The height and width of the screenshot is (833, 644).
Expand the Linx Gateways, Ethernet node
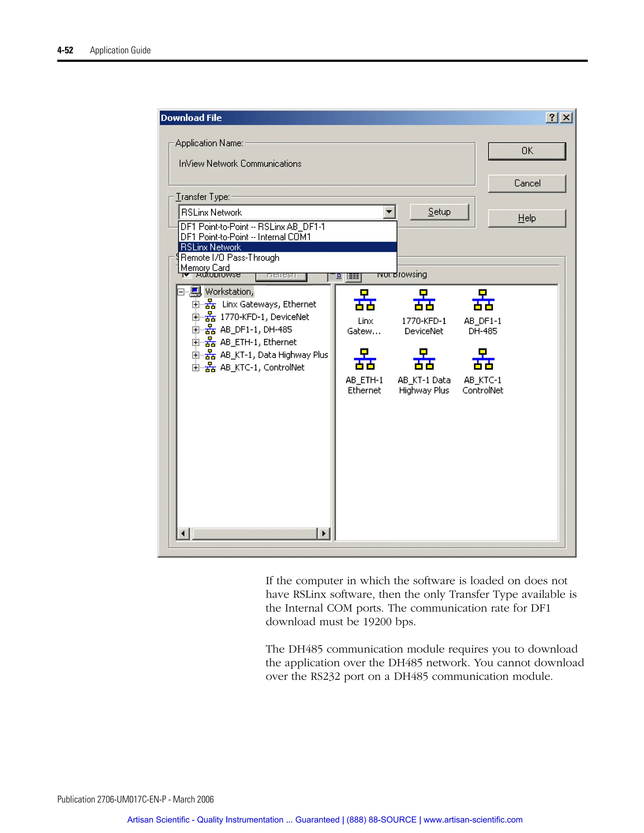point(195,304)
